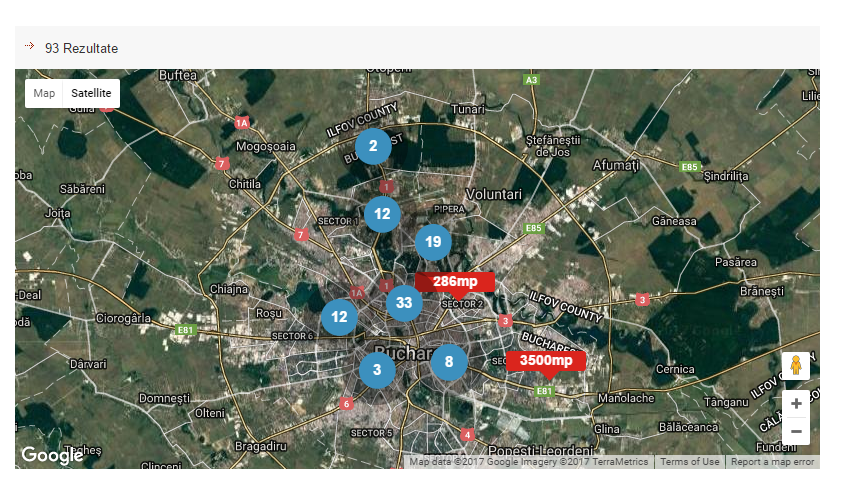Click the PIPERA map label
The image size is (862, 494).
click(x=449, y=209)
